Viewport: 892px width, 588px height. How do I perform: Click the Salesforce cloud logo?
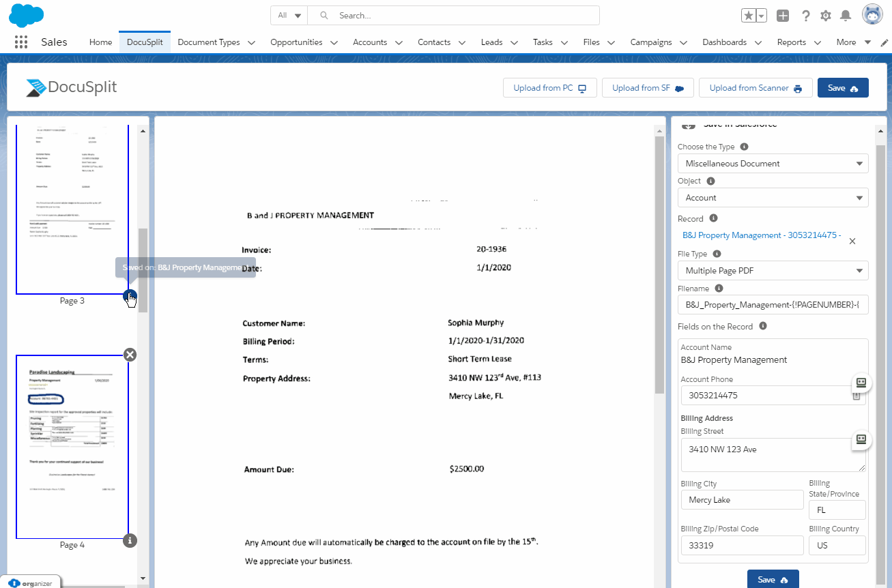(27, 15)
